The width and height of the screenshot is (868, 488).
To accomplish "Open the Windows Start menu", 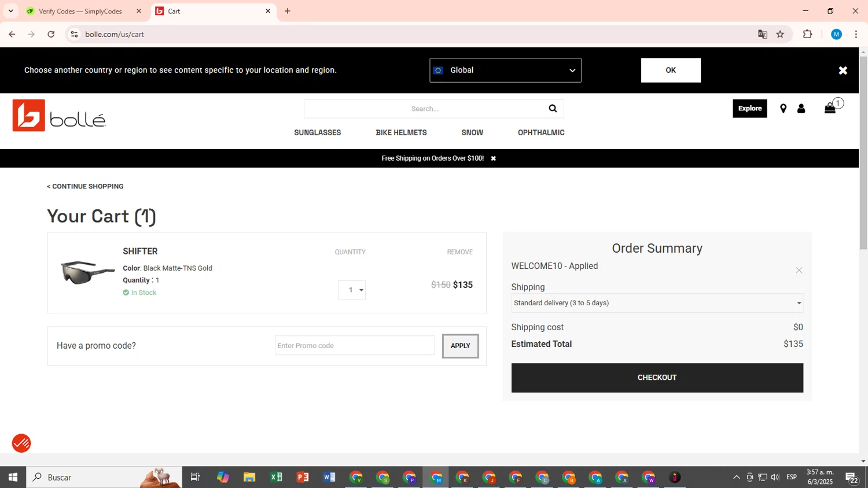I will 13,477.
